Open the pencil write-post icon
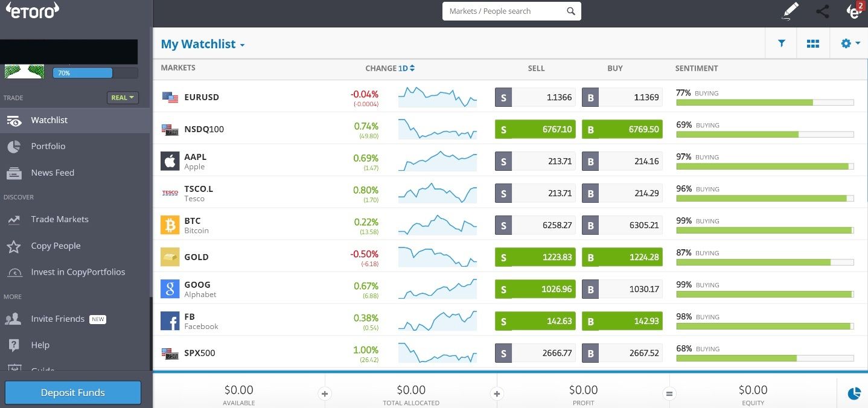 790,11
